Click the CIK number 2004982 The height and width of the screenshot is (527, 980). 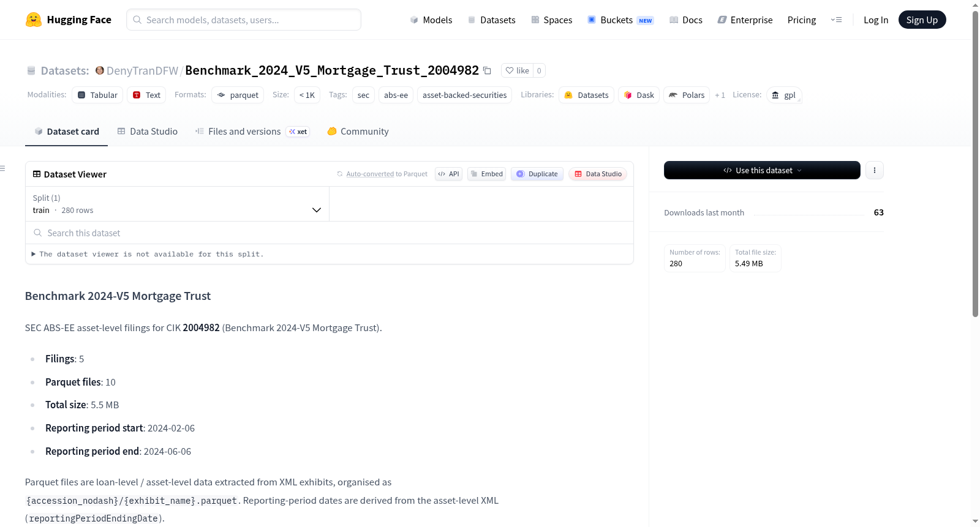click(x=201, y=328)
